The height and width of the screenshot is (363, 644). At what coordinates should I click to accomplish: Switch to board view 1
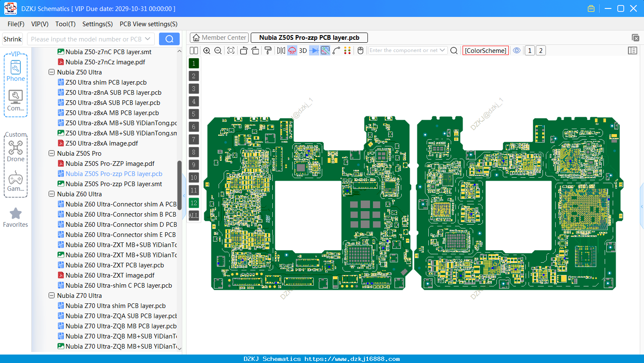(x=530, y=50)
